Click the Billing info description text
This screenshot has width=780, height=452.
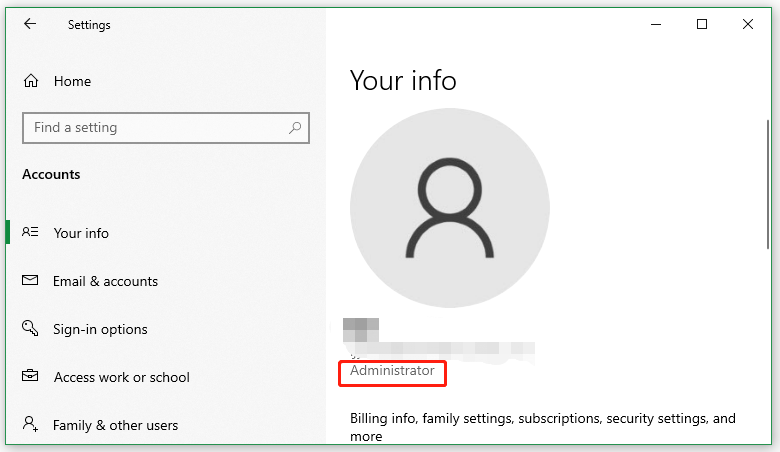click(x=542, y=419)
